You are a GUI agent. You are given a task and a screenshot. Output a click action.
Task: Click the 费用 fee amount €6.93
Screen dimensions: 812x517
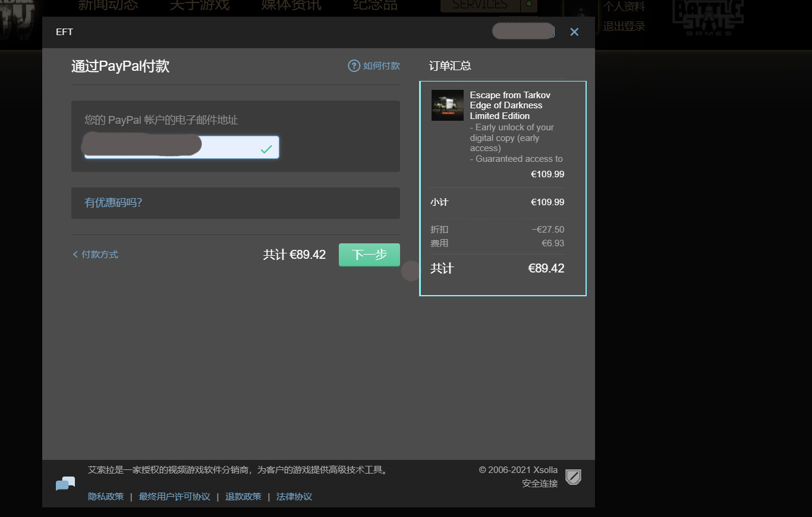pyautogui.click(x=553, y=243)
